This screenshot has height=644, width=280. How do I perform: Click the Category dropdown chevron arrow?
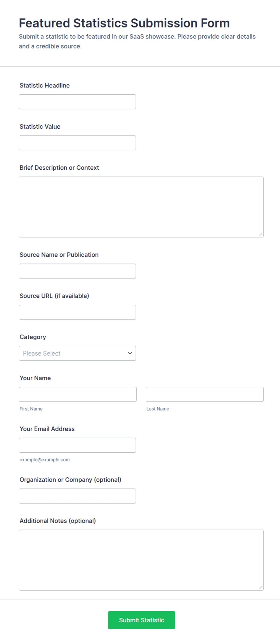point(130,353)
